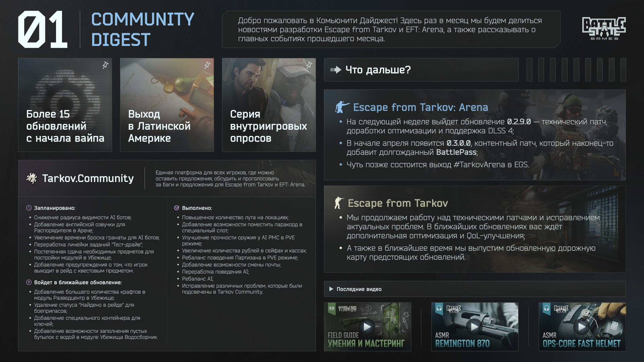Click the triangle icon beside Последние видео
This screenshot has height=362, width=644.
(331, 289)
